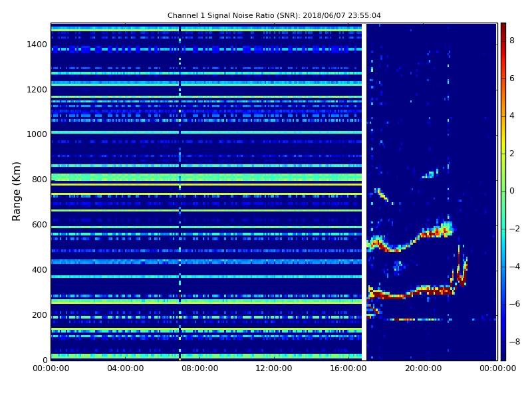Click the 0 range tick label

(45, 360)
